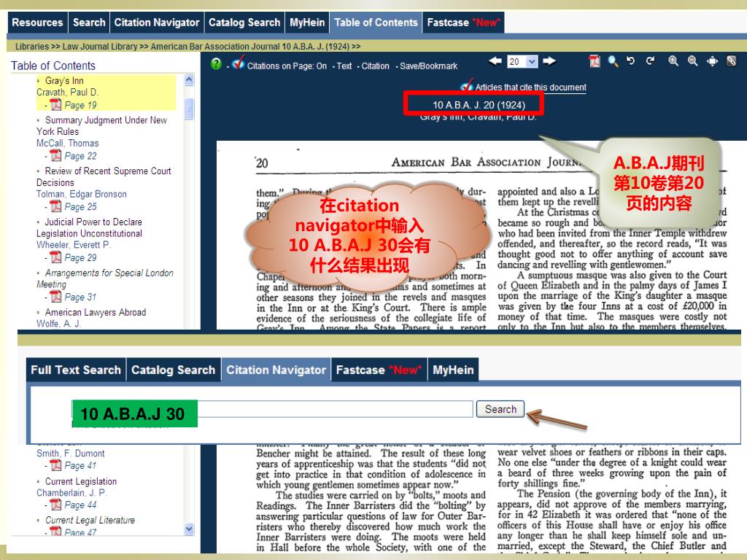
Task: Open Current Legal Literature entry
Action: [90, 520]
